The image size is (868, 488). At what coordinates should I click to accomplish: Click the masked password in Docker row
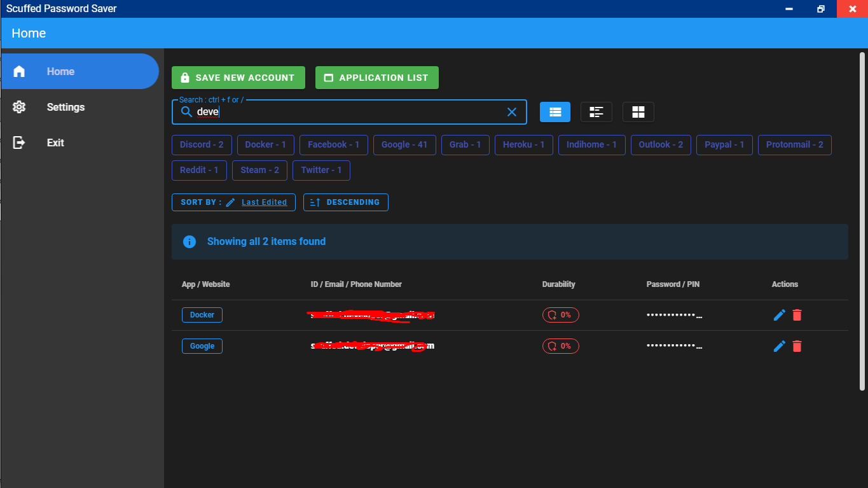click(x=675, y=315)
